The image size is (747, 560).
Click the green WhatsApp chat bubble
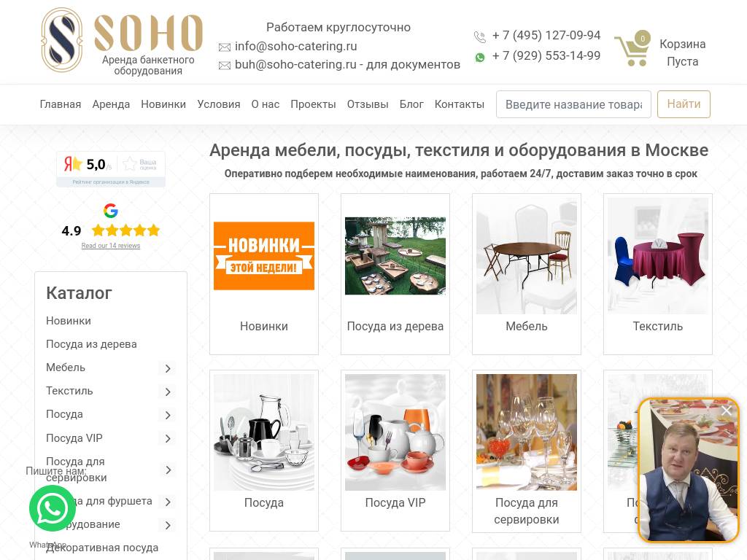click(x=53, y=508)
